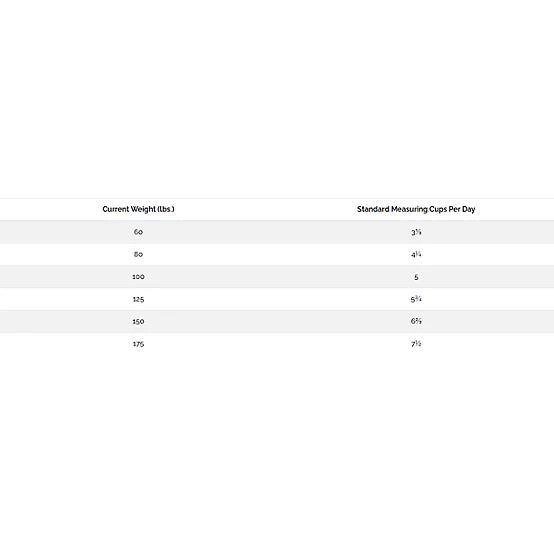Click the cups value for 150 lbs
The height and width of the screenshot is (554, 554).
pyautogui.click(x=416, y=322)
